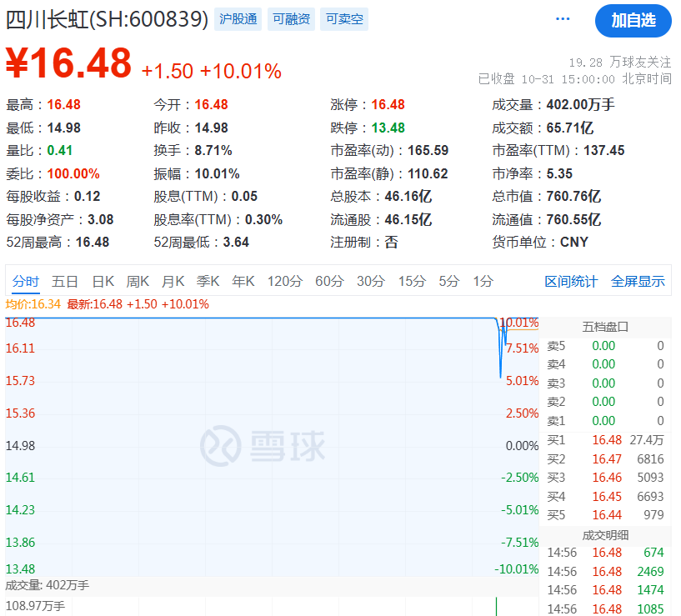This screenshot has height=616, width=681.
Task: Click the three-dot more options icon
Action: click(x=563, y=19)
